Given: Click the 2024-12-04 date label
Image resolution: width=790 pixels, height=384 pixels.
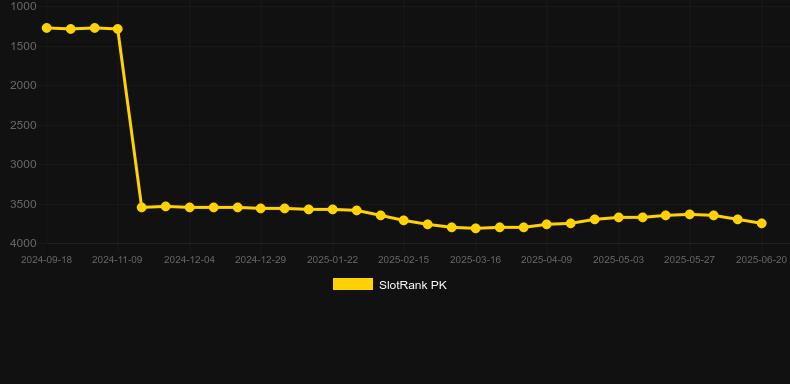Looking at the screenshot, I should (189, 260).
